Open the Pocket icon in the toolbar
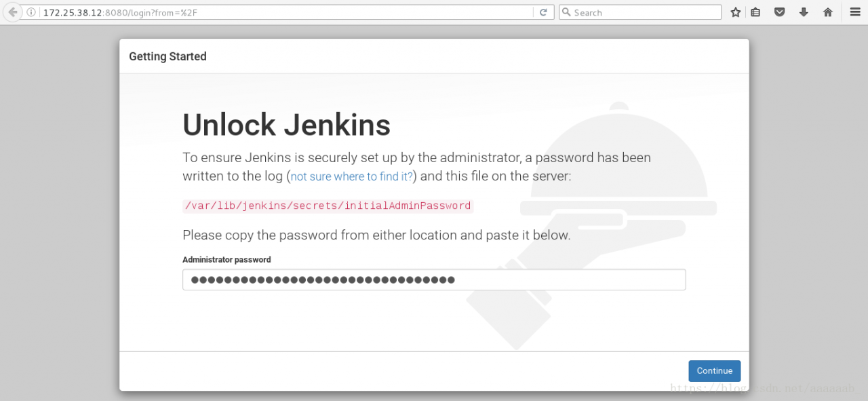 click(x=780, y=12)
